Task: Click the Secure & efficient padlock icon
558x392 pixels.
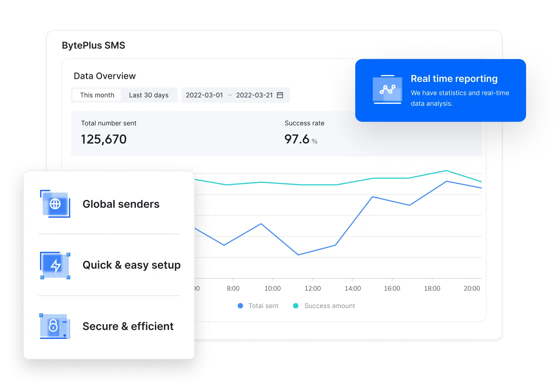Action: 55,326
